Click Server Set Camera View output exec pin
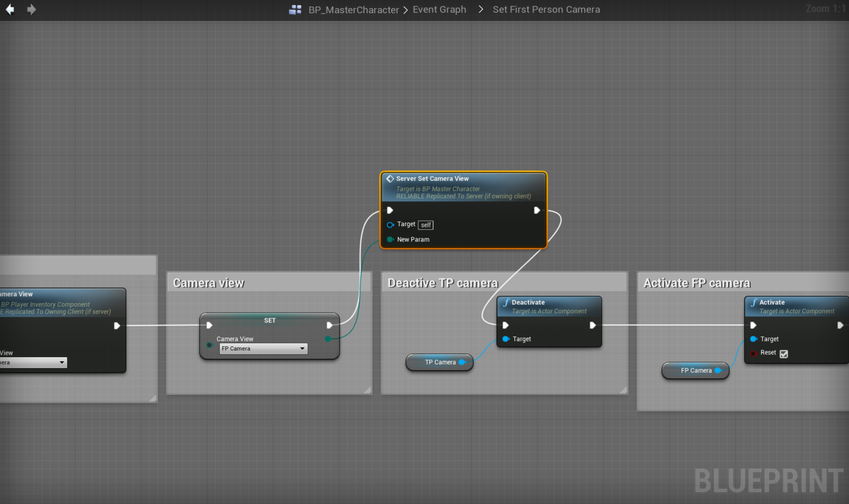Screen dimensions: 849x504 coord(537,210)
